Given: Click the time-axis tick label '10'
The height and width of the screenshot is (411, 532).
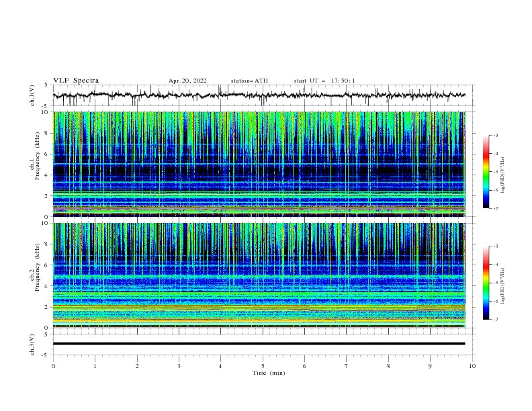Looking at the screenshot, I should (x=472, y=366).
